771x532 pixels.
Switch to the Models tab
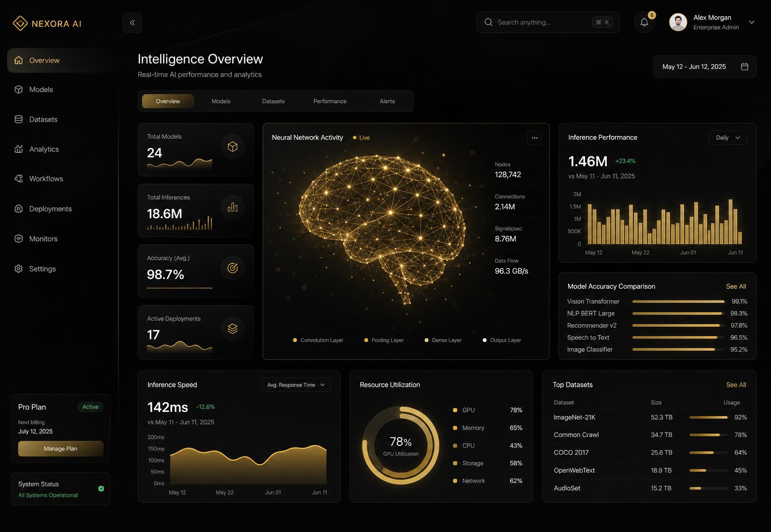pyautogui.click(x=221, y=101)
